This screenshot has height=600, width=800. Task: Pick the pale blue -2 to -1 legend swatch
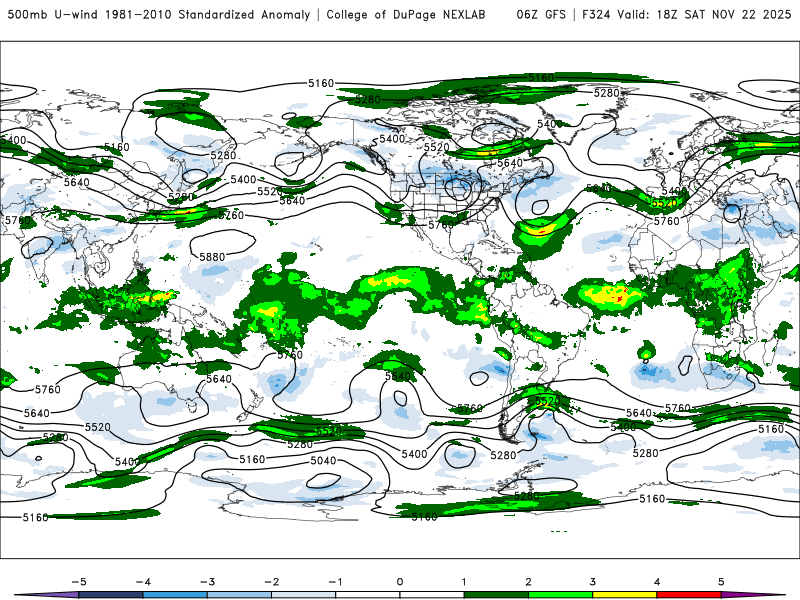[304, 595]
